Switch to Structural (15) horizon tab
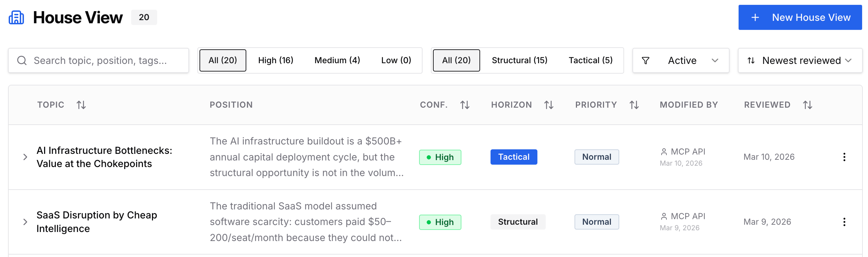Viewport: 868px width, 257px height. (520, 60)
